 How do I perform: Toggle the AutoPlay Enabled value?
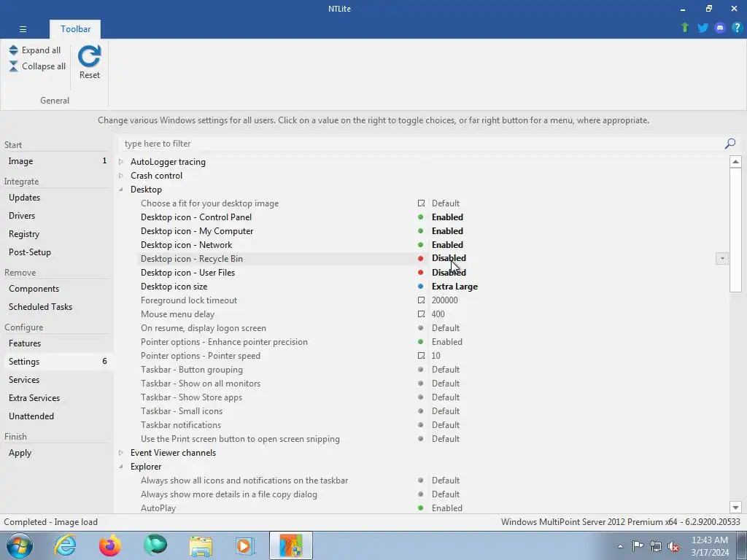(x=447, y=508)
